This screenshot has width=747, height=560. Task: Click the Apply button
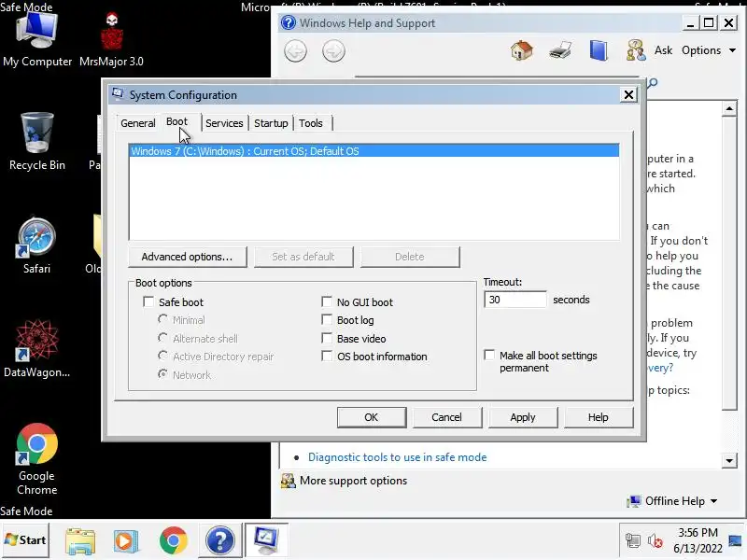(x=523, y=417)
